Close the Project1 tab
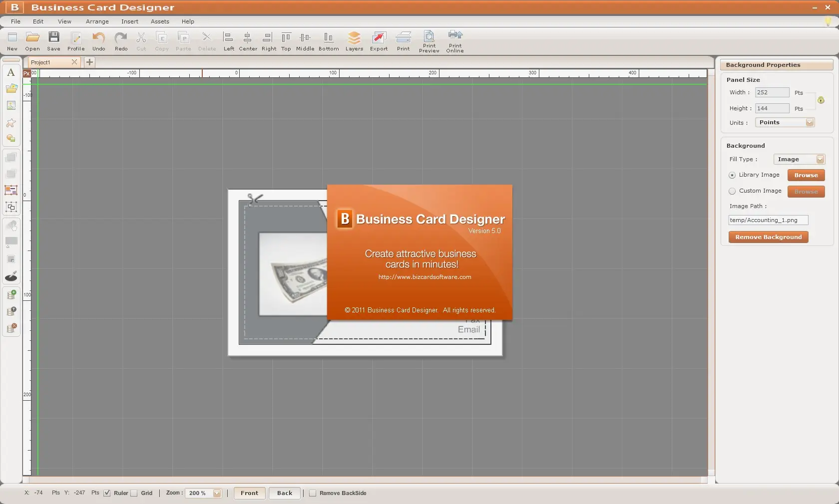Viewport: 839px width, 504px height. click(x=74, y=62)
